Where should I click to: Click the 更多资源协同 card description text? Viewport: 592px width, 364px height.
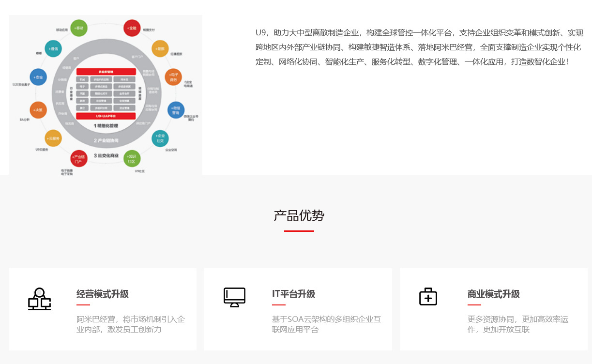click(x=518, y=324)
